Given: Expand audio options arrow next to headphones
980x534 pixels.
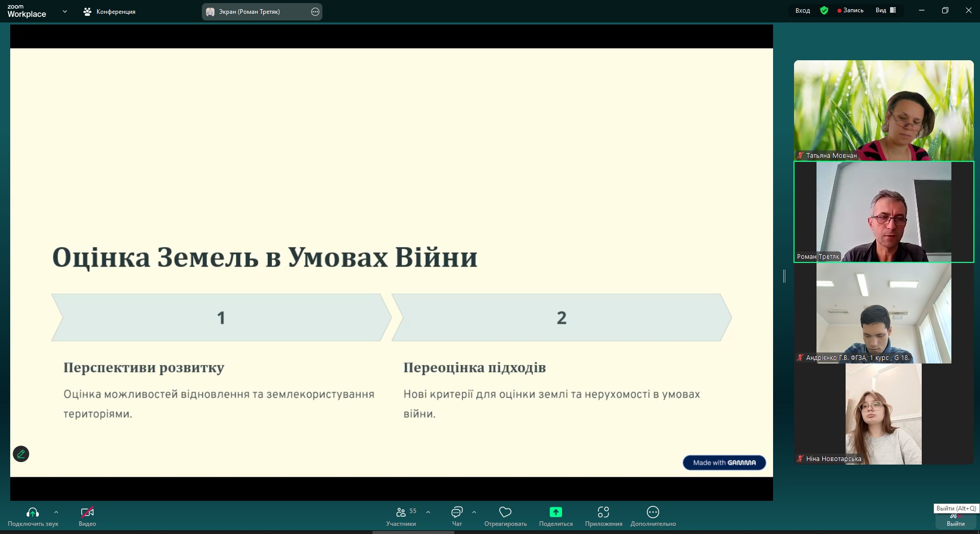Looking at the screenshot, I should point(56,512).
